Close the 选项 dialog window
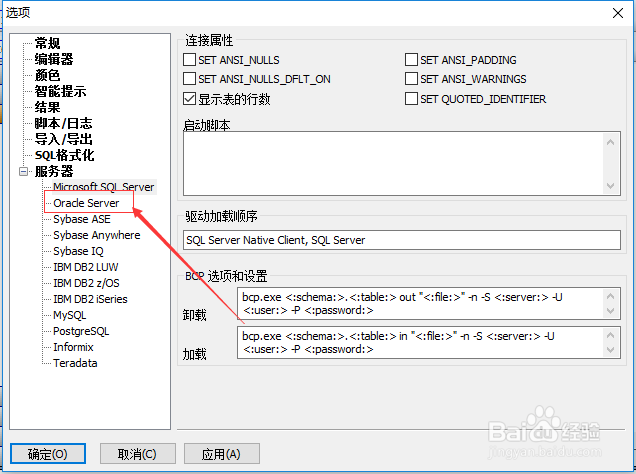 click(618, 13)
